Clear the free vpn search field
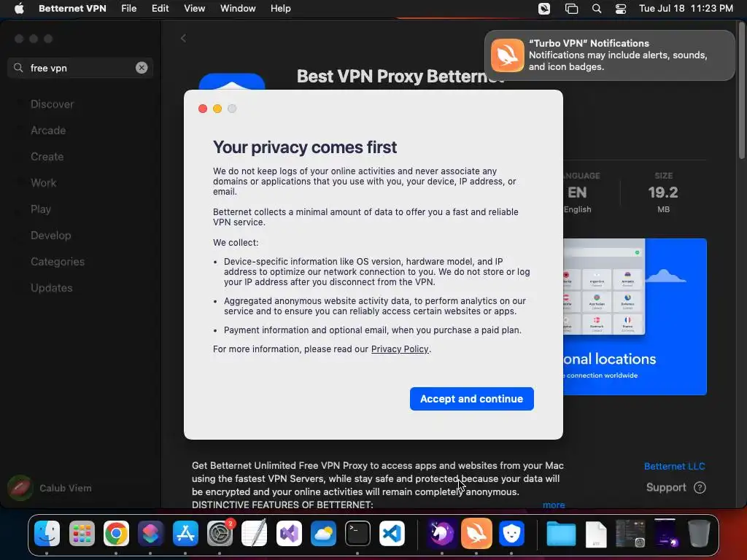Image resolution: width=747 pixels, height=560 pixels. tap(142, 68)
